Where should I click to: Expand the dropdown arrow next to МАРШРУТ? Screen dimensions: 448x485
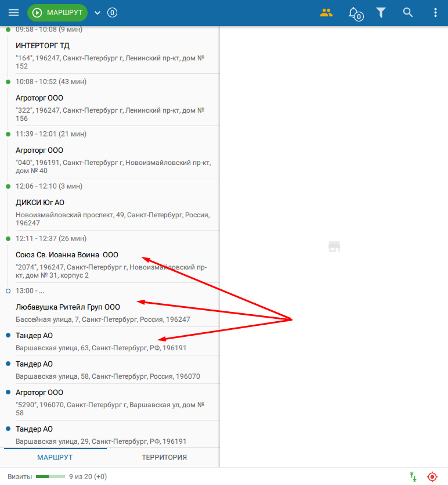pos(97,13)
